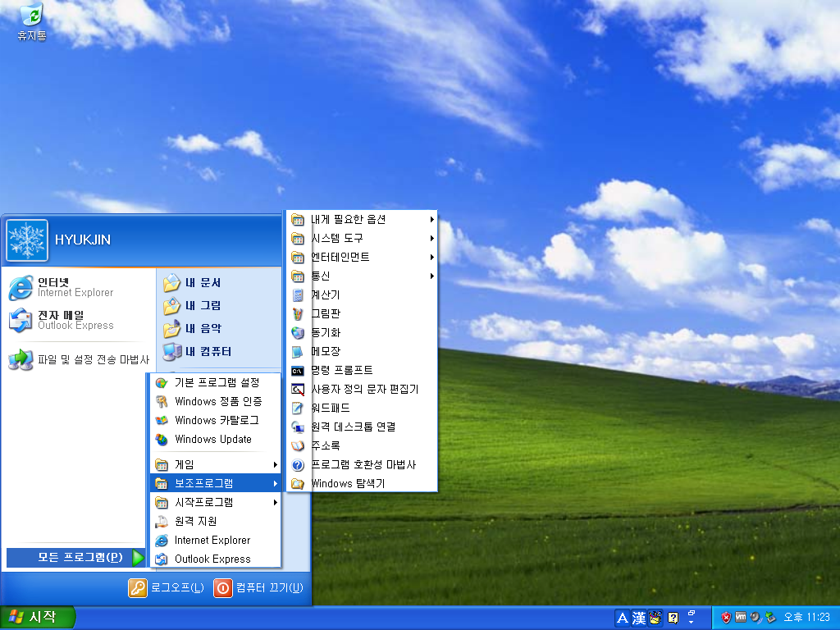Open the 휴지통 recycle bin desktop icon
Viewport: 840px width, 630px height.
[32, 21]
